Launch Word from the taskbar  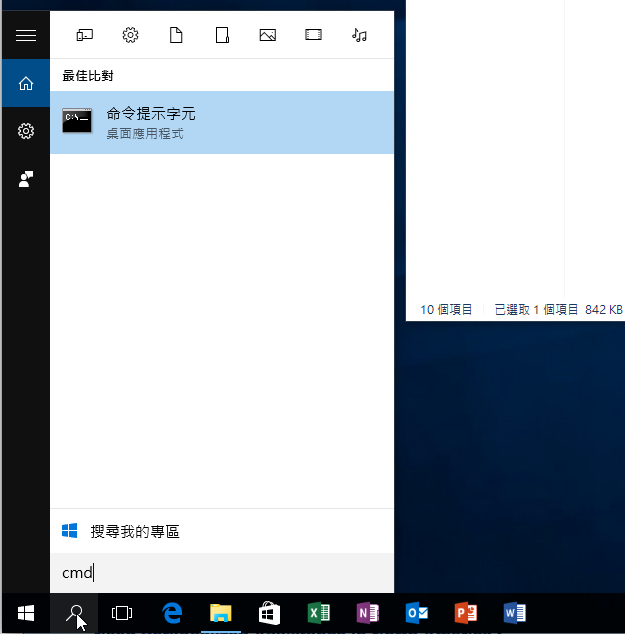pyautogui.click(x=515, y=613)
